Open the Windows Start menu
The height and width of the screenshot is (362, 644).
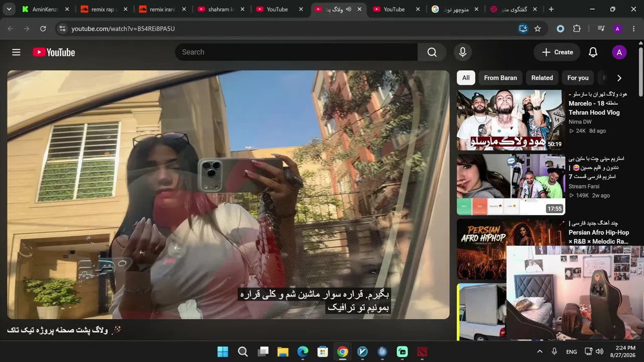[x=222, y=352]
